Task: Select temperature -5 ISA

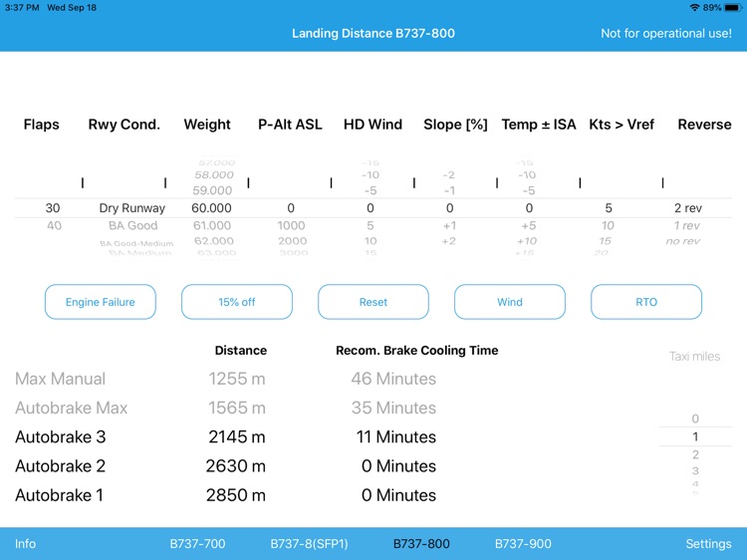Action: click(529, 190)
